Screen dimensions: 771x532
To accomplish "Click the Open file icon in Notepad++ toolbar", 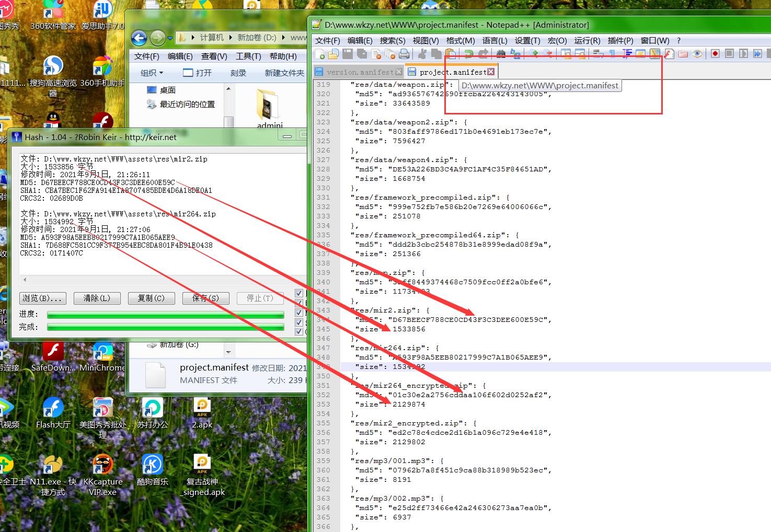I will [333, 54].
